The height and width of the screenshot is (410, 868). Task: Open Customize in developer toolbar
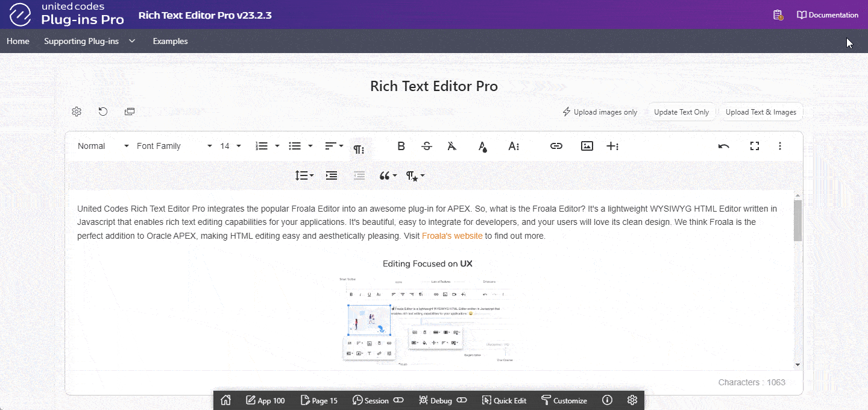tap(564, 400)
